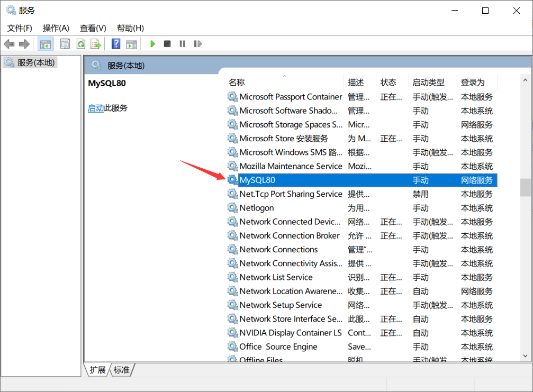The height and width of the screenshot is (392, 533).
Task: Minimize the 服务 window
Action: point(455,11)
